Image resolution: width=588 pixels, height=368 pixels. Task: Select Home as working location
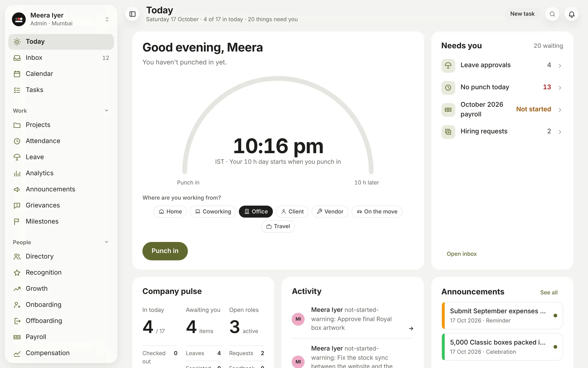170,212
